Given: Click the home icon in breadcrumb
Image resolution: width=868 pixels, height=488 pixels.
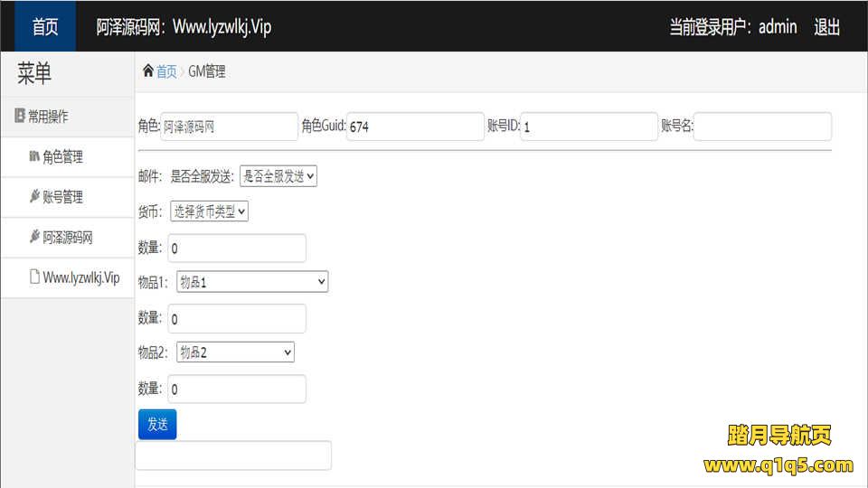Looking at the screenshot, I should click(148, 71).
